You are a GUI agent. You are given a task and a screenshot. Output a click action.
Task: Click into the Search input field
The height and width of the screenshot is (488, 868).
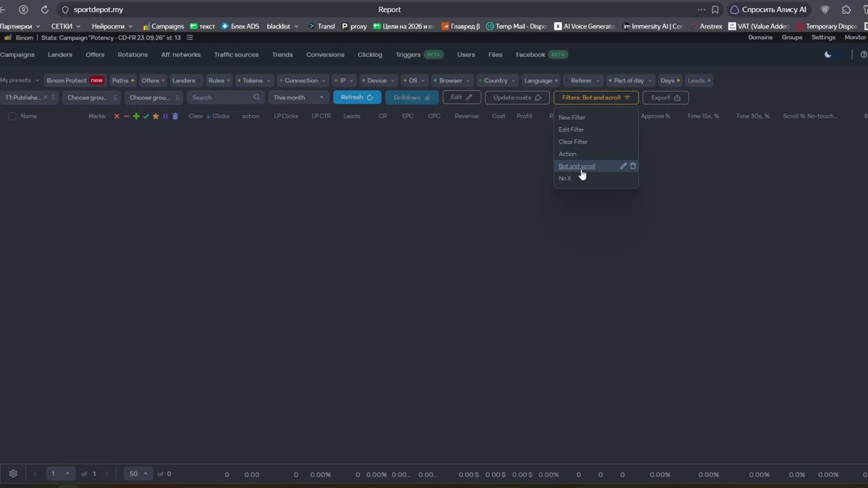click(220, 98)
